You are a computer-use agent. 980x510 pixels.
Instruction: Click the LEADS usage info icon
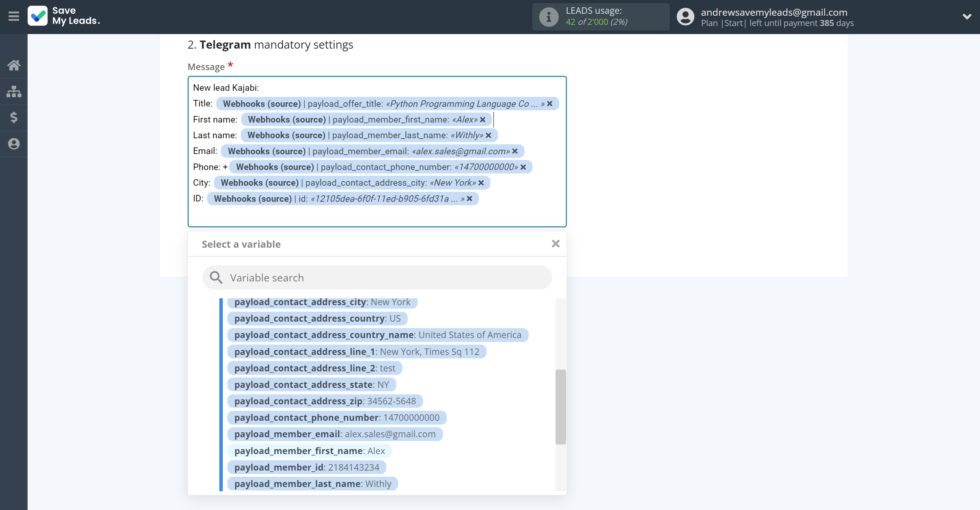coord(548,17)
